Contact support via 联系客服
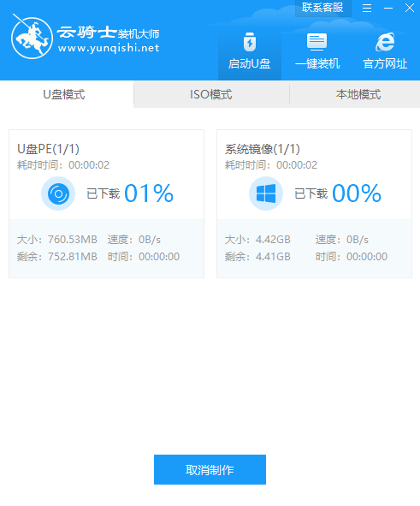This screenshot has height=506, width=420. point(322,8)
